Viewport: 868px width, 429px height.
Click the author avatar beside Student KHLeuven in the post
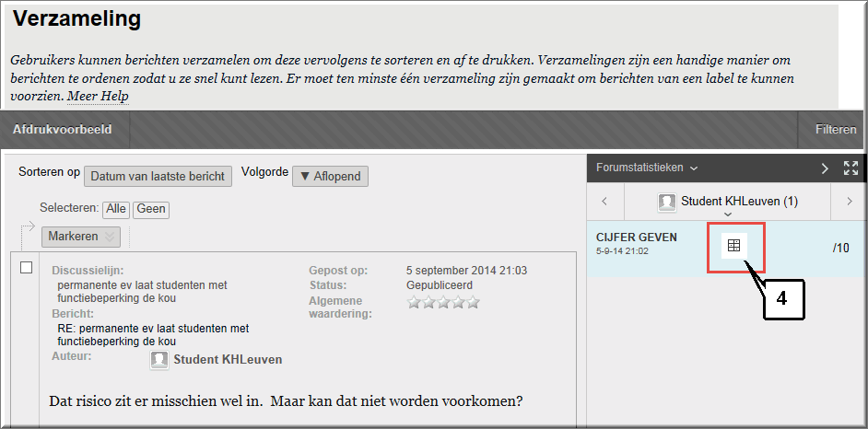(159, 360)
